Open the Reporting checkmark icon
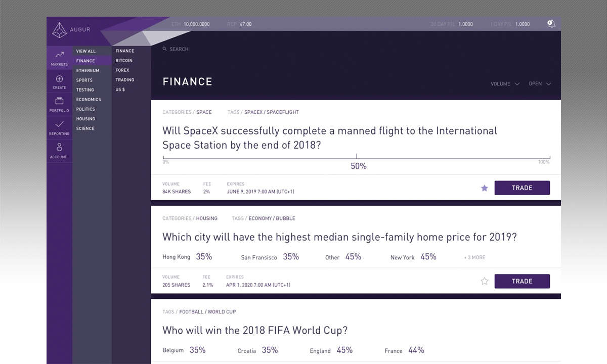 pos(59,124)
